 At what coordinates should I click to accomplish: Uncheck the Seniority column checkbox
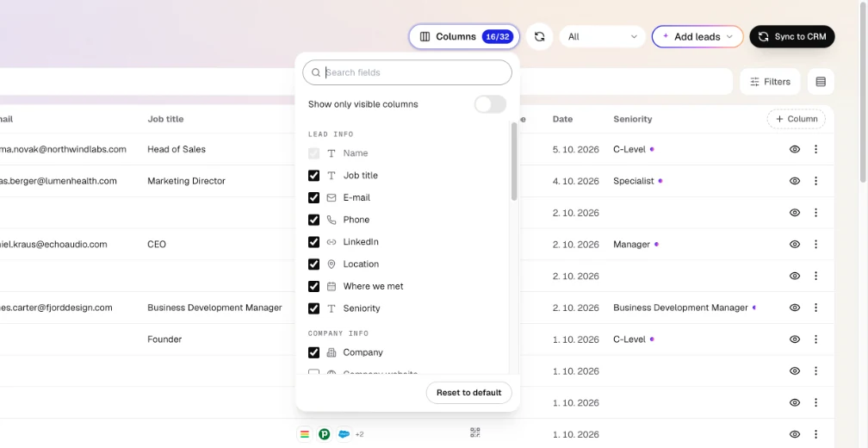coord(313,308)
